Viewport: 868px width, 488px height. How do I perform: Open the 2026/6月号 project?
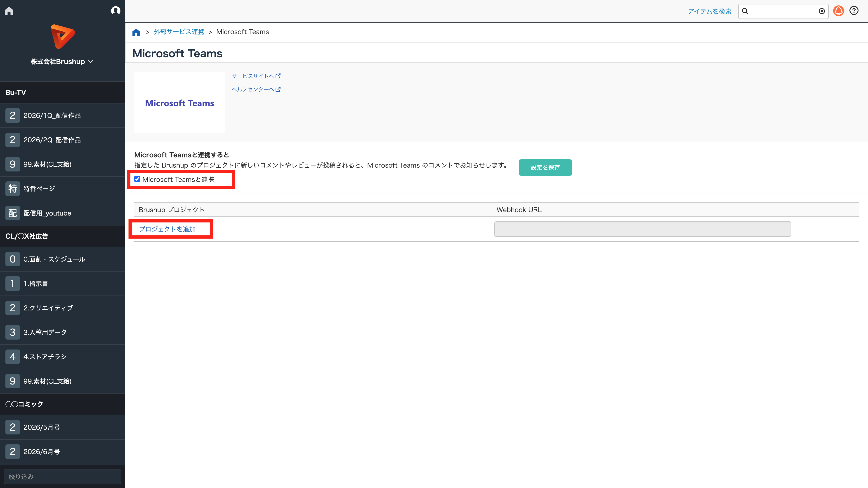[x=62, y=452]
